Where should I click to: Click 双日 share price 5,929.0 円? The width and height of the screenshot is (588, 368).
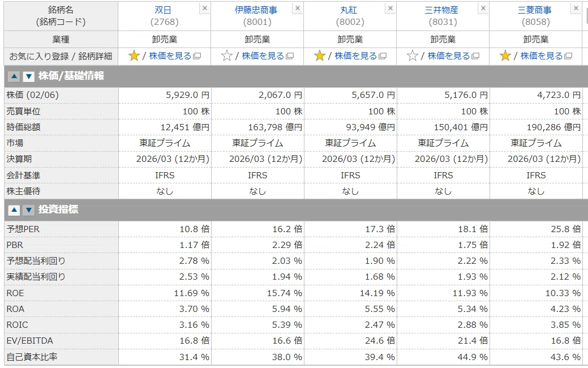tap(187, 95)
